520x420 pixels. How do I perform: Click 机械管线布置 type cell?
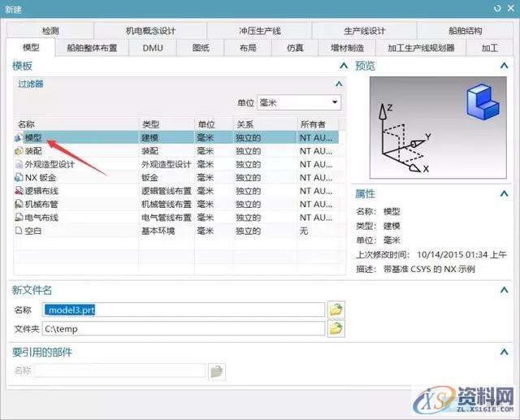click(167, 204)
